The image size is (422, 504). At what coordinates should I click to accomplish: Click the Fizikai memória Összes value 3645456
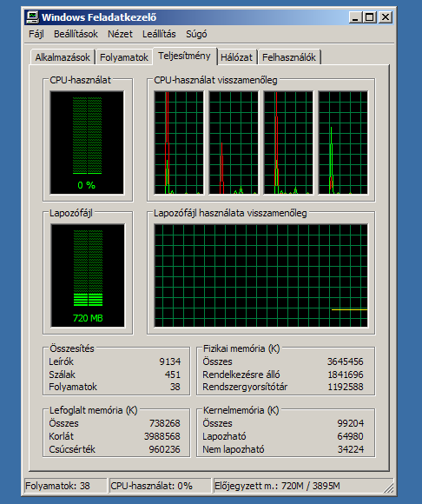pyautogui.click(x=346, y=361)
